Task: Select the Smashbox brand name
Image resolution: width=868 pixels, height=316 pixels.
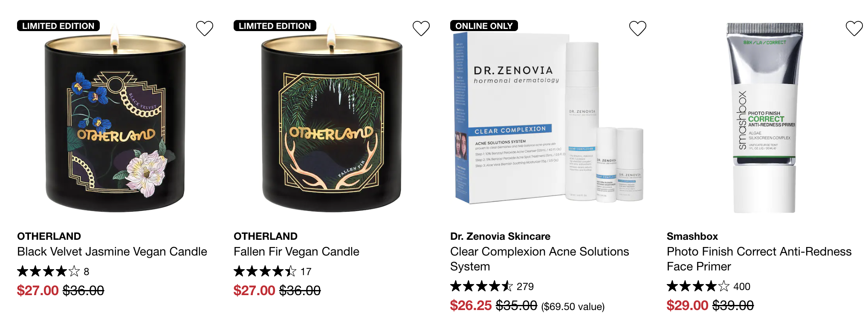Action: (692, 236)
